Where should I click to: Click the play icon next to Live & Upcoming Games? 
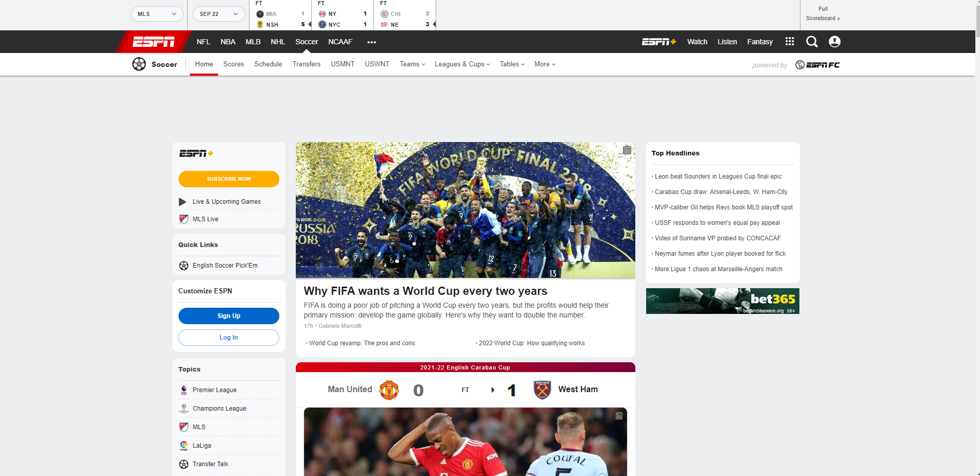click(x=183, y=202)
